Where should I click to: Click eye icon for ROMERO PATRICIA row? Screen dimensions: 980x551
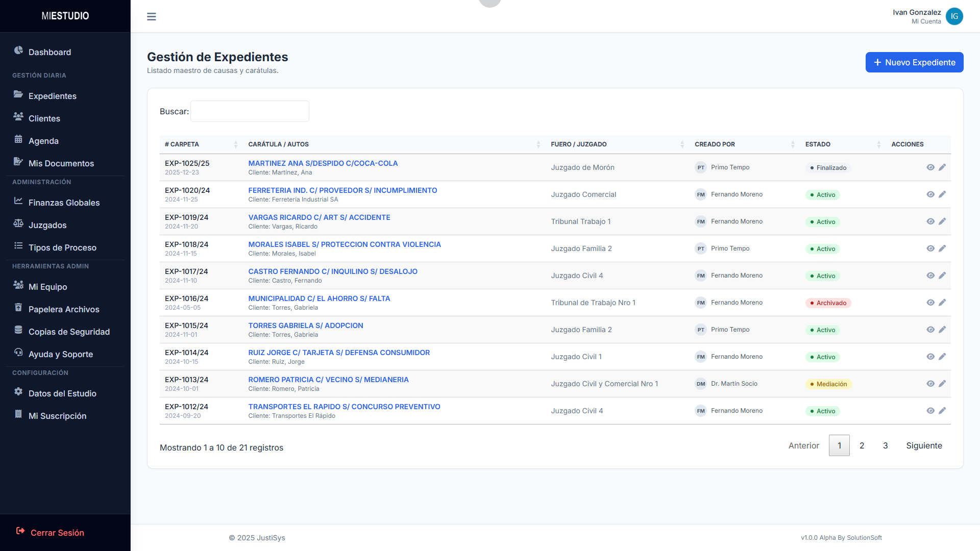coord(930,384)
